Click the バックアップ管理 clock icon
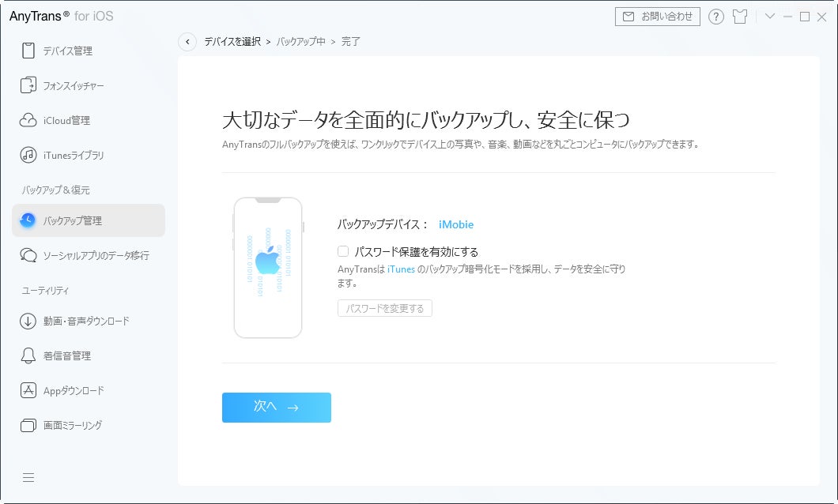Viewport: 838px width, 504px height. [x=27, y=220]
